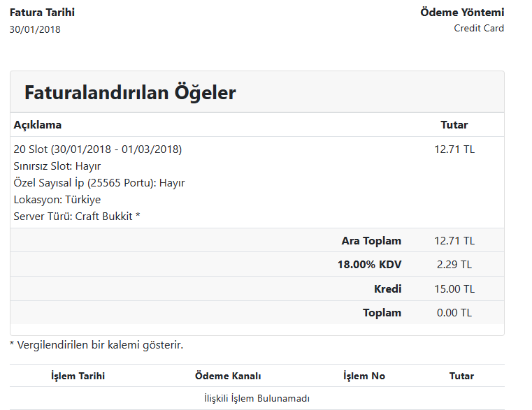
Task: Select the 'Lokasyon: Türkiye' line
Action: point(57,199)
